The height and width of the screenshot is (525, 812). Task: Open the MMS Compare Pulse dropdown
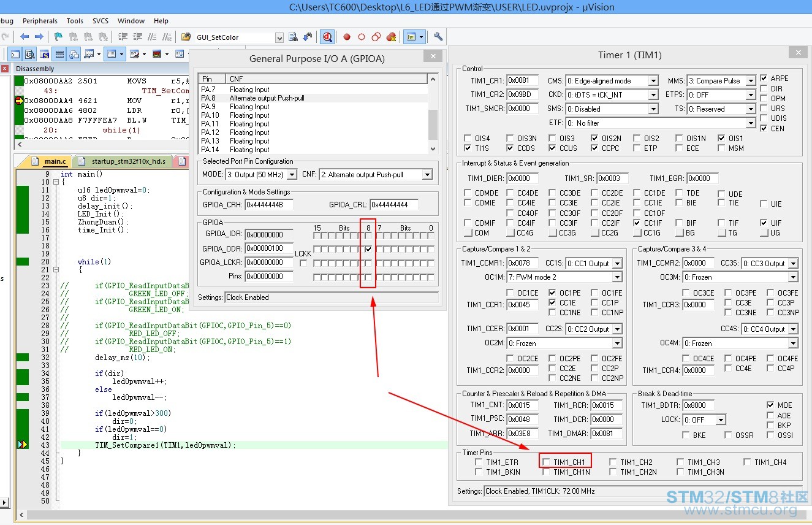[721, 81]
